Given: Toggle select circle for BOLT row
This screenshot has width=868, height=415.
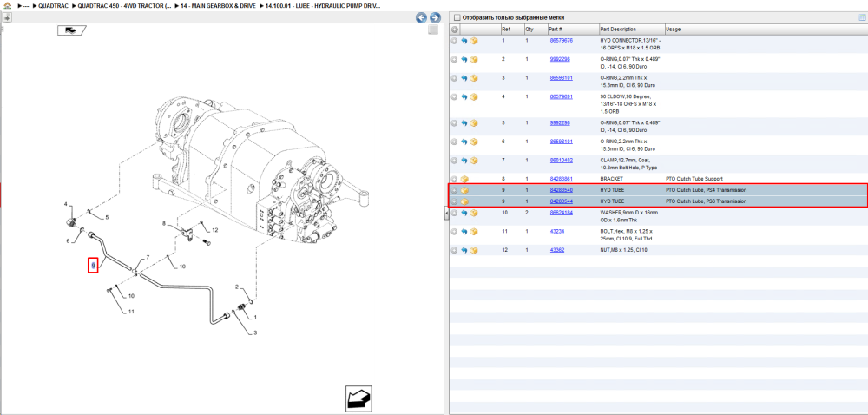Looking at the screenshot, I should 455,231.
